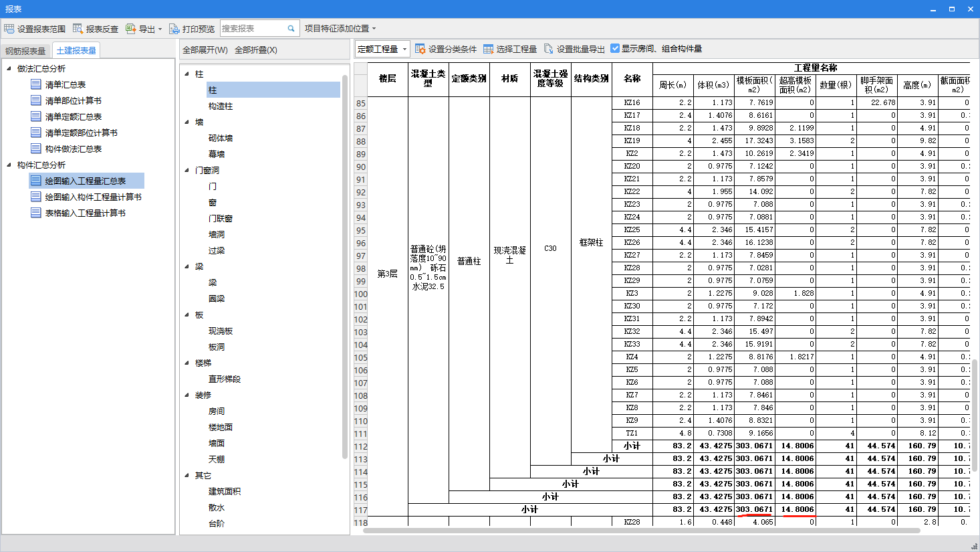This screenshot has height=552, width=980.
Task: Select 建筑面积 in component tree
Action: coord(225,491)
